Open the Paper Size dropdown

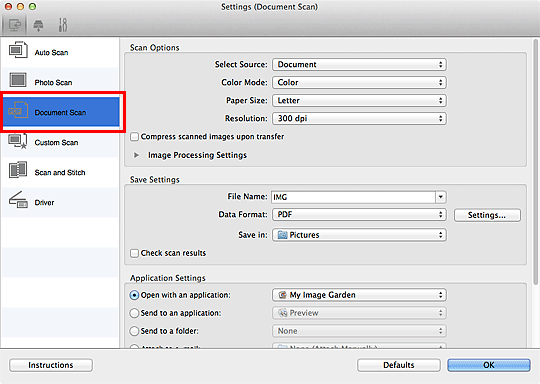pos(359,101)
